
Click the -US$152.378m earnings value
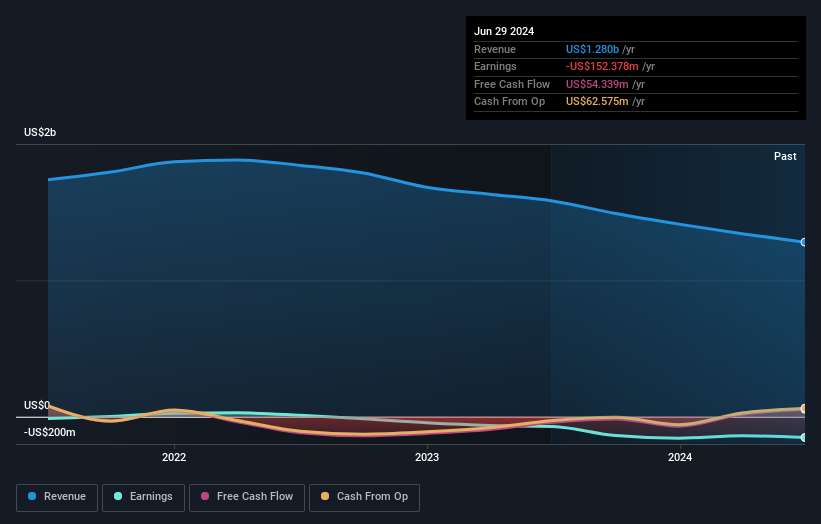pyautogui.click(x=602, y=66)
